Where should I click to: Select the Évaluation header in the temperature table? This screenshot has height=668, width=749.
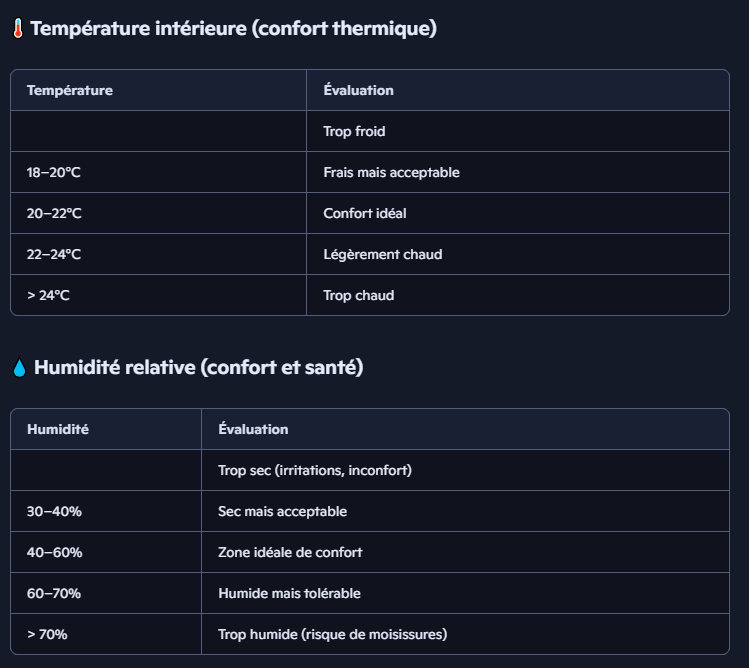click(358, 90)
